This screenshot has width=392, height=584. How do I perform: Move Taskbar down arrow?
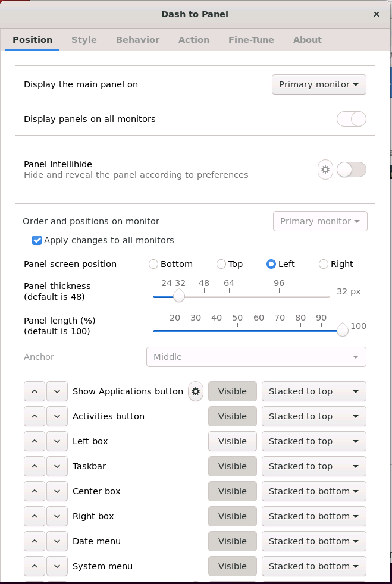57,466
